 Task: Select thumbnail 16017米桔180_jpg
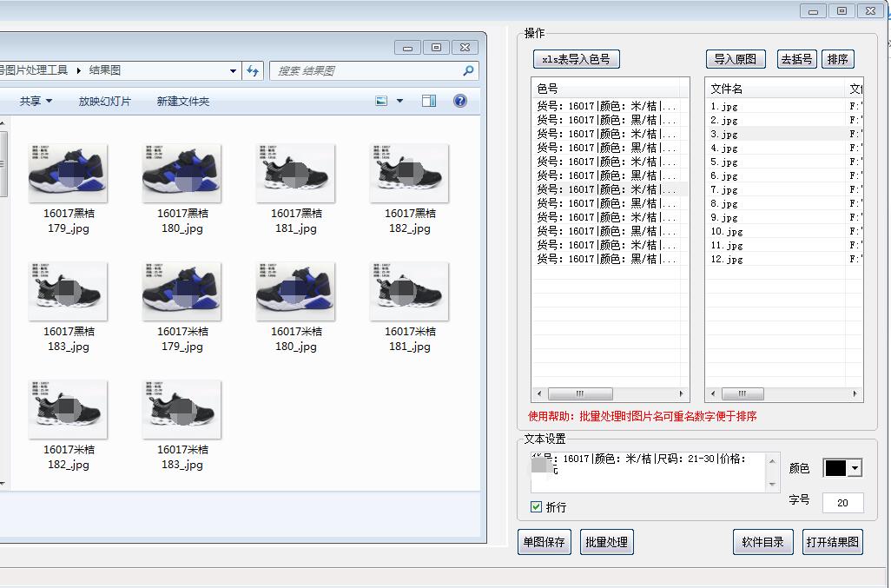295,307
